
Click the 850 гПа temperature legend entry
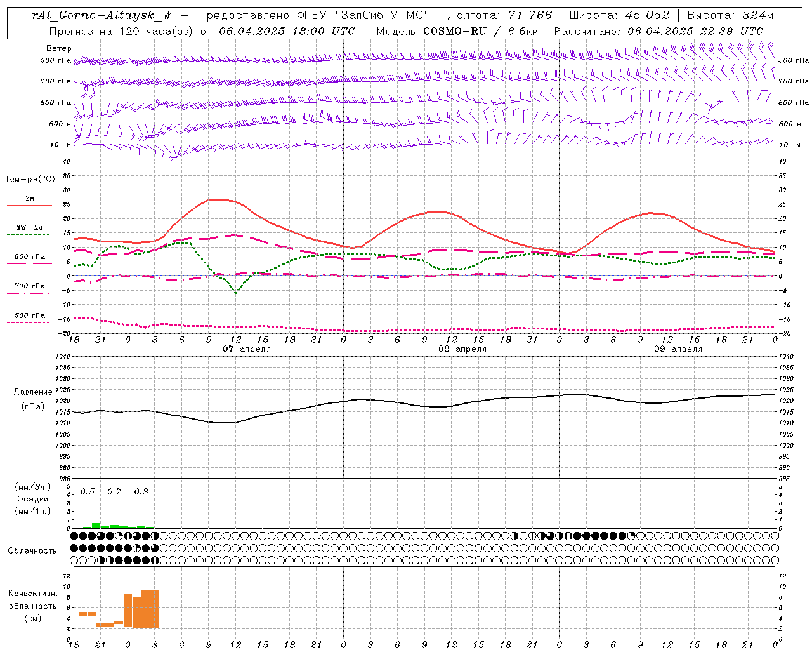point(29,259)
